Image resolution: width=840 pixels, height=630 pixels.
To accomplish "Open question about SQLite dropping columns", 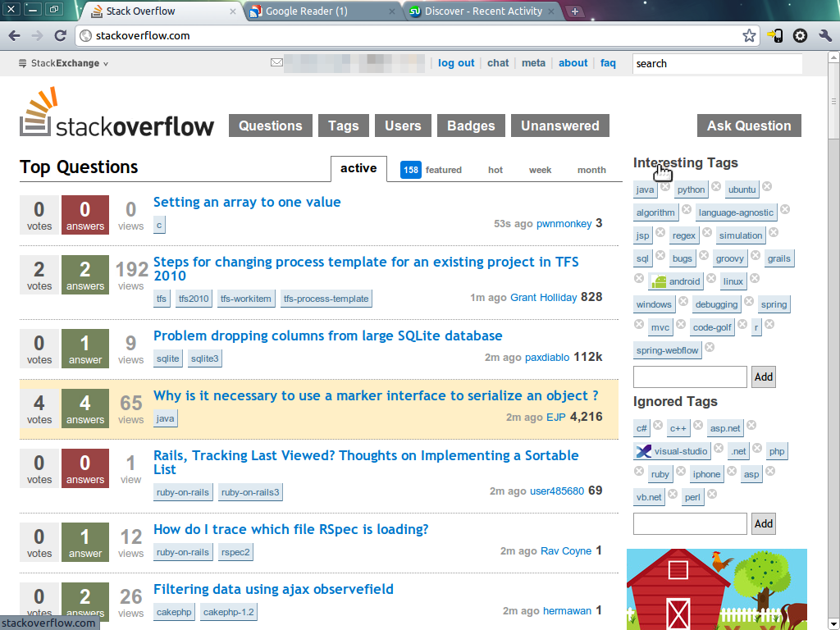I will pyautogui.click(x=328, y=336).
